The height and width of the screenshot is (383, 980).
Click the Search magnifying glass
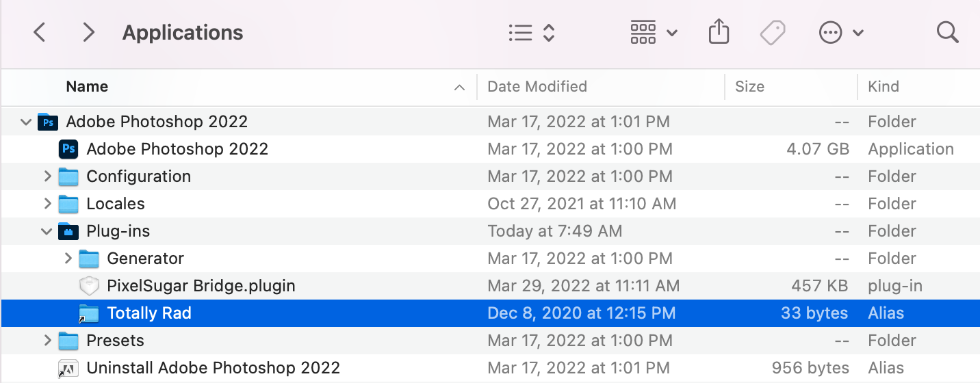947,32
